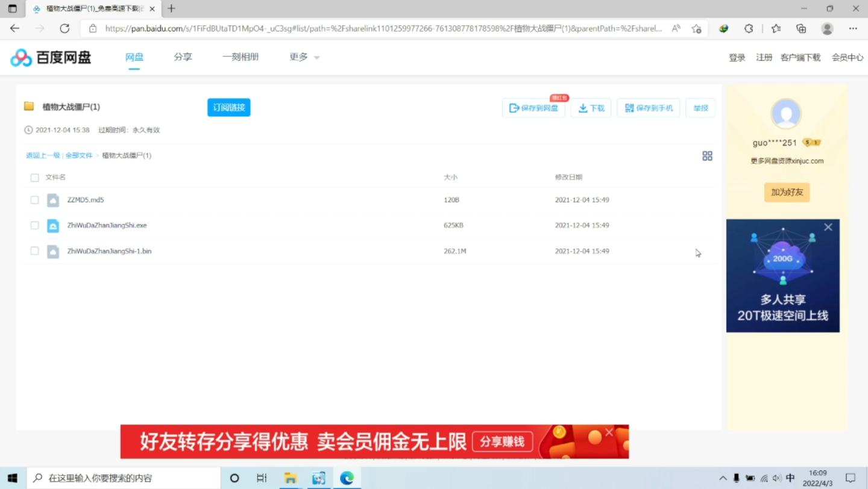Click the 注册 link

coord(764,58)
